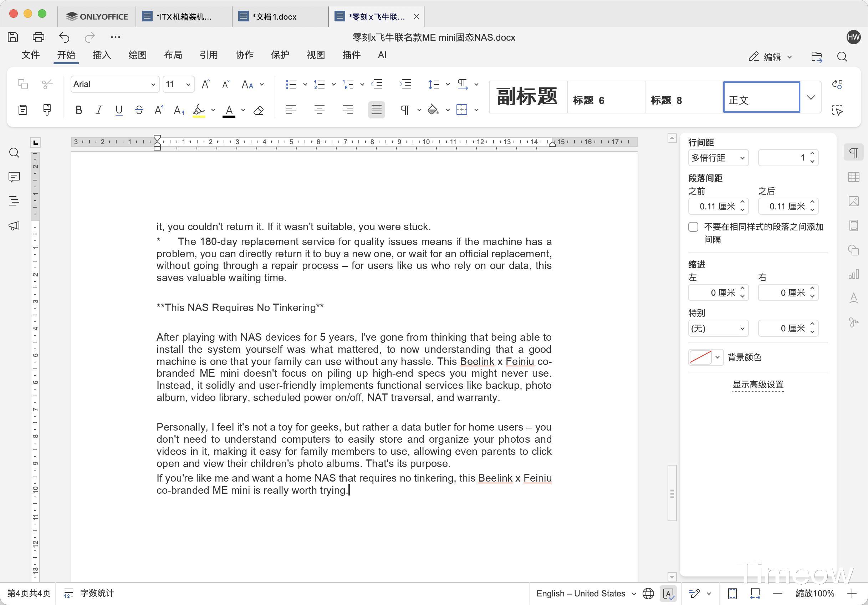This screenshot has width=868, height=605.
Task: Enable no spacing between same-style paragraphs checkbox
Action: pos(693,227)
